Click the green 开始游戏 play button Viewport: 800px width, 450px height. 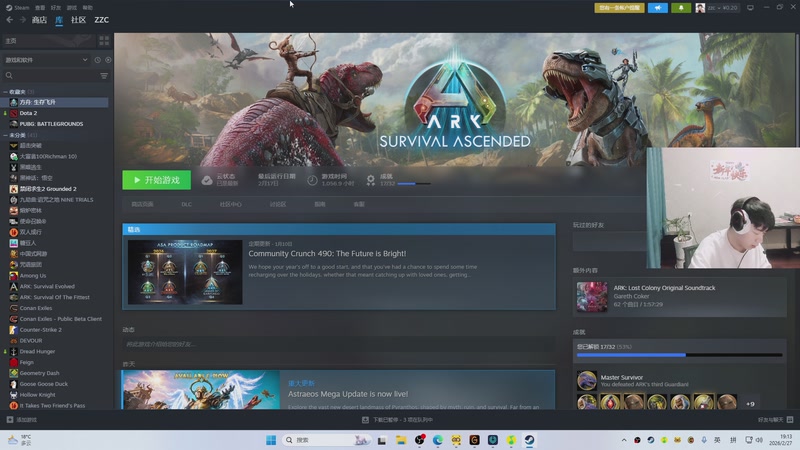[x=157, y=180]
